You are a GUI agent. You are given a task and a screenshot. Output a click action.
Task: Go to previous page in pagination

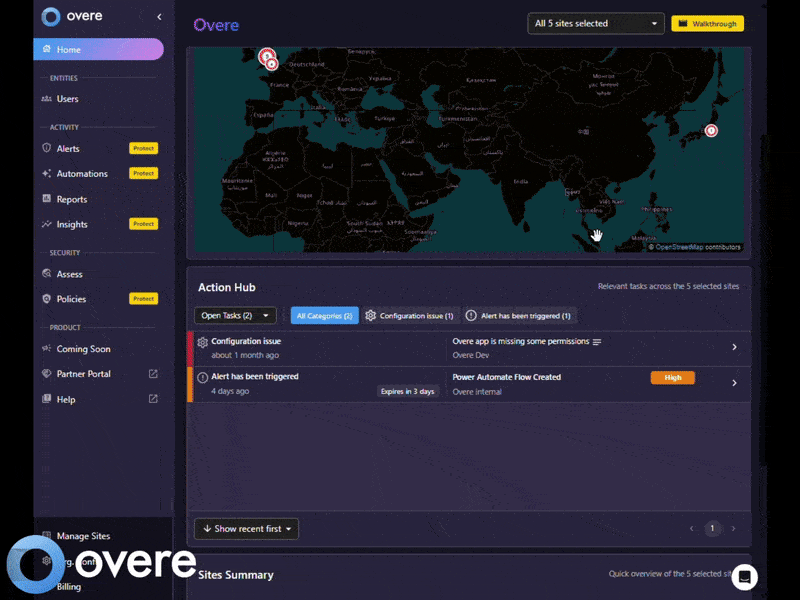click(691, 529)
